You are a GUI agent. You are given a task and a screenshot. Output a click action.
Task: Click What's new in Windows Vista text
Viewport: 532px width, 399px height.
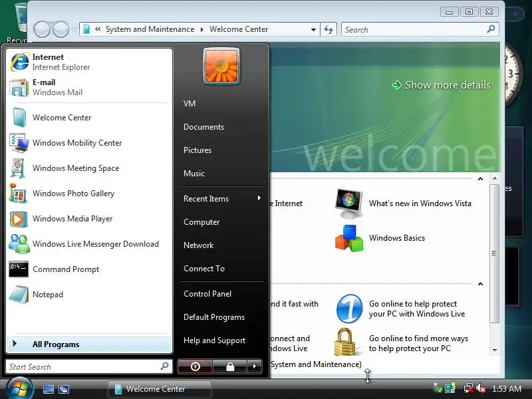tap(420, 203)
